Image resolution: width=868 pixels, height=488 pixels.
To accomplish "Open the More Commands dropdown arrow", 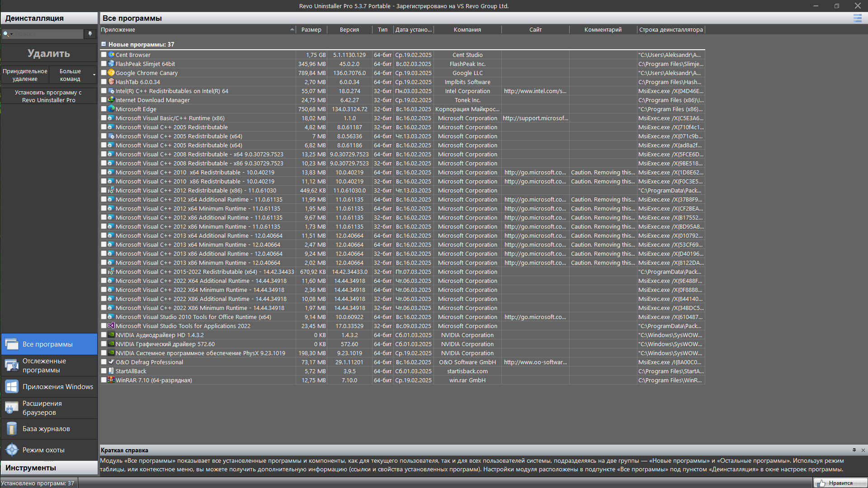I will pos(94,75).
